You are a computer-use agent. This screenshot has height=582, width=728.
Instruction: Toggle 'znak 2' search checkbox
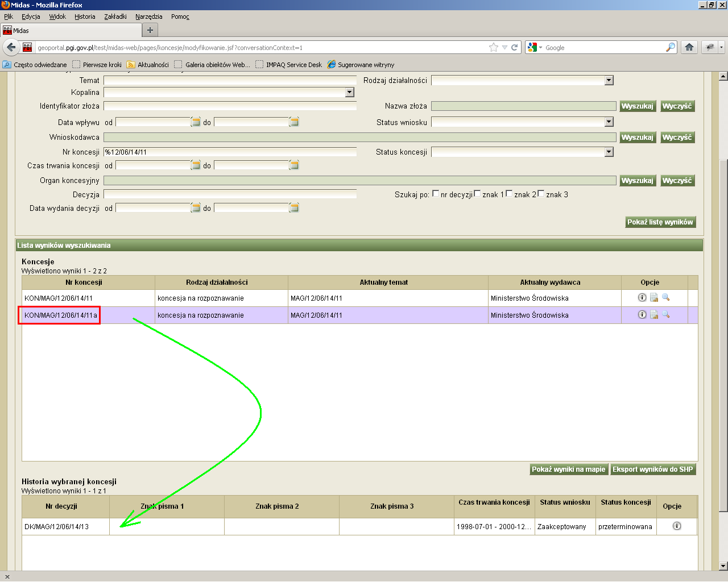pos(509,193)
